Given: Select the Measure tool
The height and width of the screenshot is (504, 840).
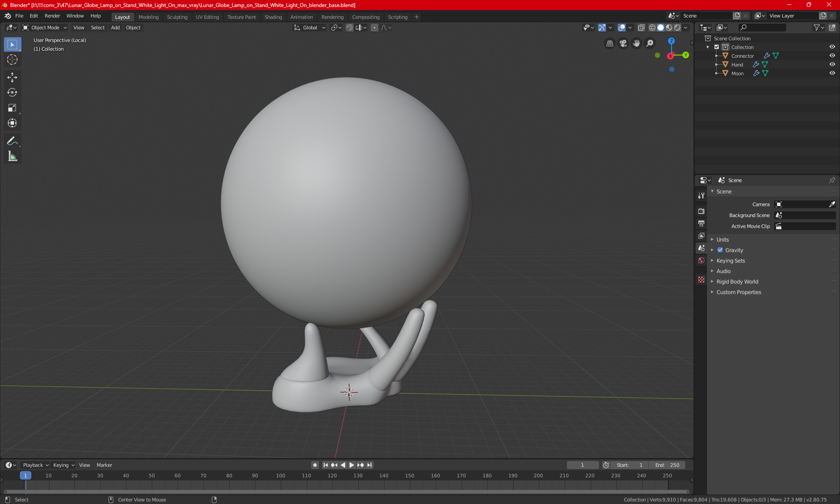Looking at the screenshot, I should (12, 156).
